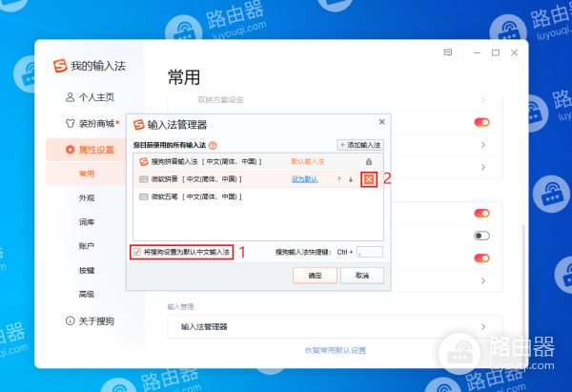Click the Sogou icon in 搜狗拼音输入法 row
572x392 pixels.
click(x=144, y=162)
